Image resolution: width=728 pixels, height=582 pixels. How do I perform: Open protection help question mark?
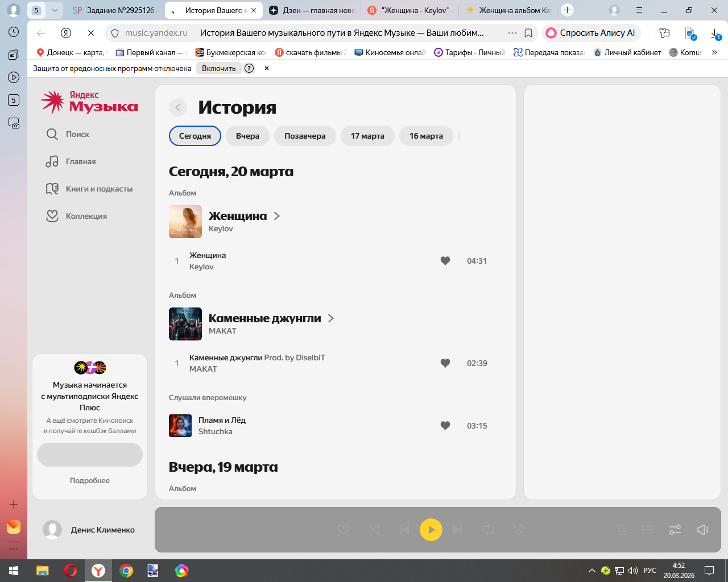tap(249, 68)
